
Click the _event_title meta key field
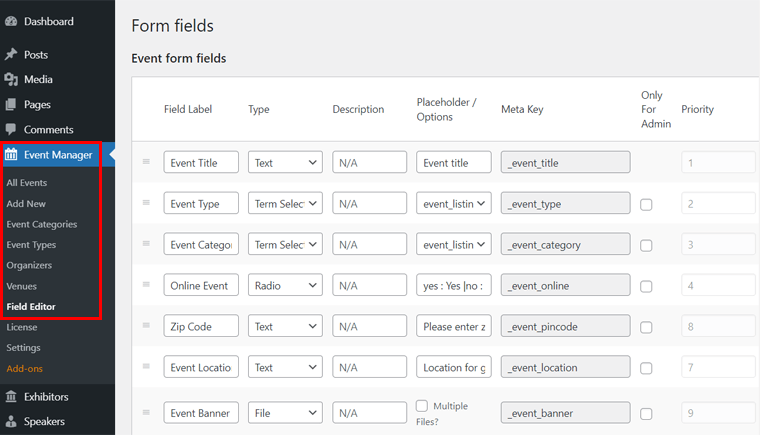[x=566, y=162]
